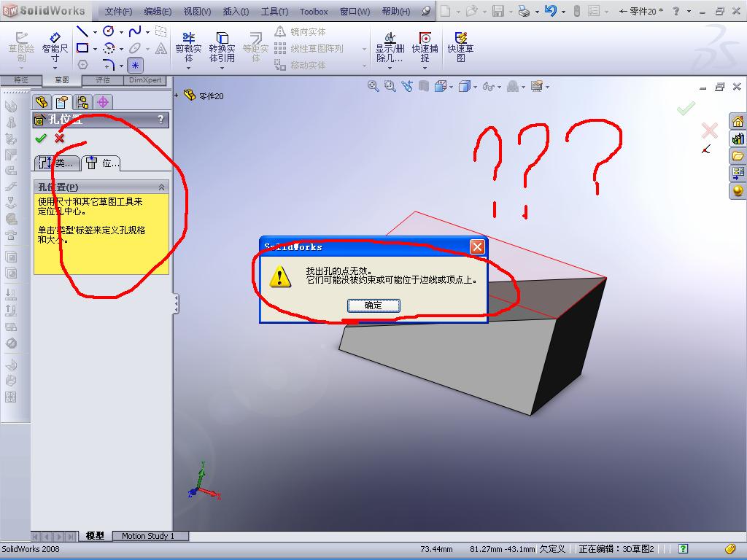Viewport: 747px width, 560px height.
Task: Click the 镜向实体 mirror entities tool
Action: tap(301, 32)
